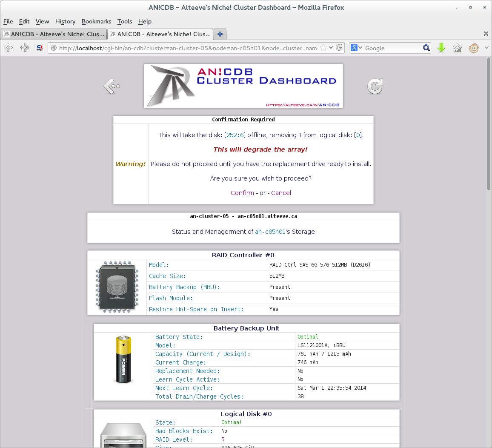Click the Greasemonkey monkey icon
The height and width of the screenshot is (448, 492).
(473, 48)
